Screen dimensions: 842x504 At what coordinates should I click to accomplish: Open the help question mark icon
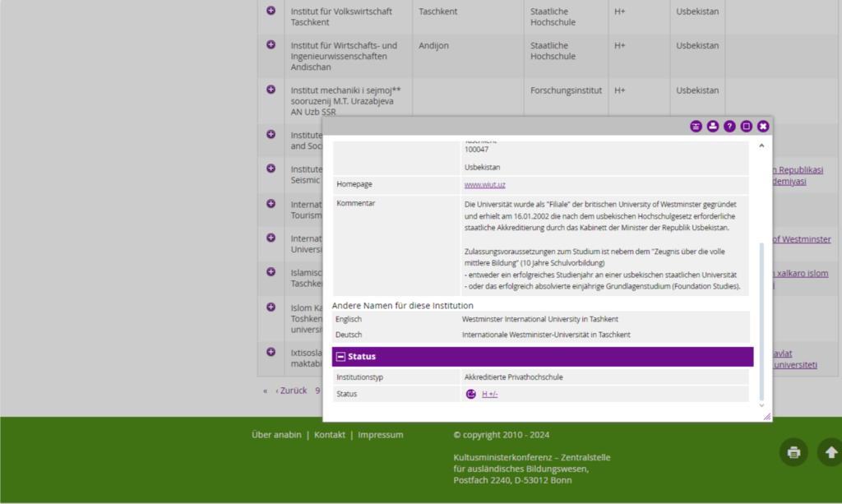729,126
